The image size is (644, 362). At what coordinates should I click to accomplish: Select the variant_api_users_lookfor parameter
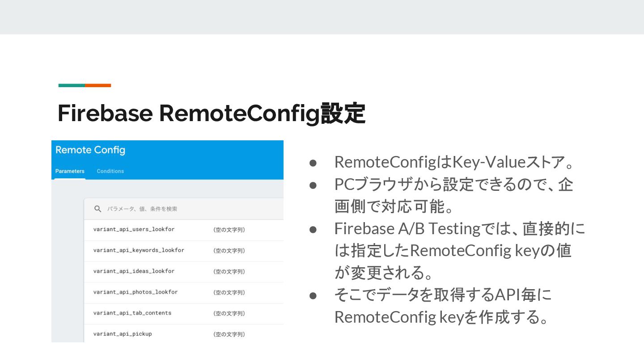[x=134, y=229]
